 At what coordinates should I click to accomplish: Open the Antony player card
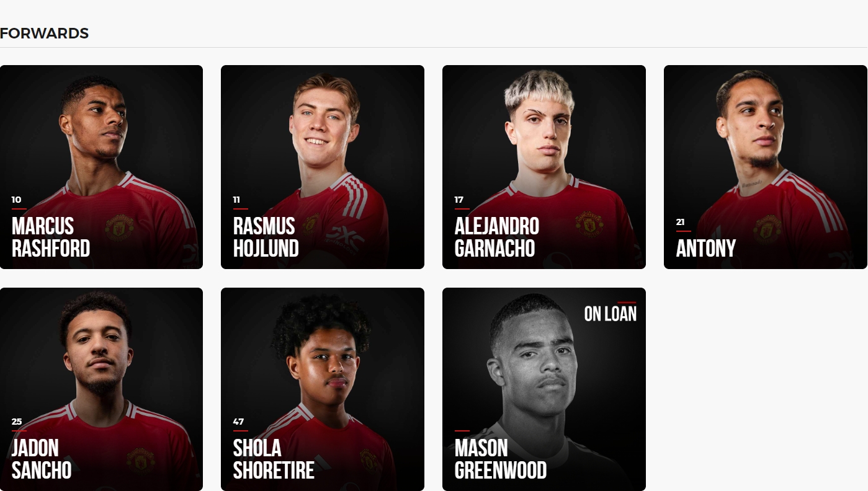point(766,167)
